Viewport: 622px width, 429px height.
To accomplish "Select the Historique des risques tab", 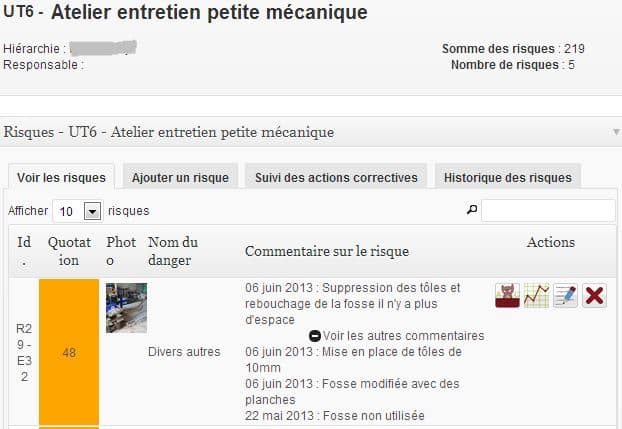I will click(x=507, y=177).
